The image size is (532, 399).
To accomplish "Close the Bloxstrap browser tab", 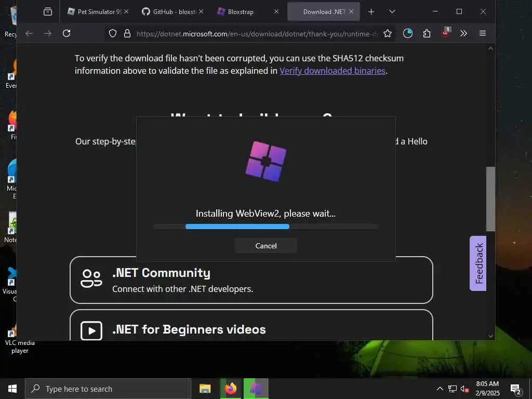I will [276, 11].
